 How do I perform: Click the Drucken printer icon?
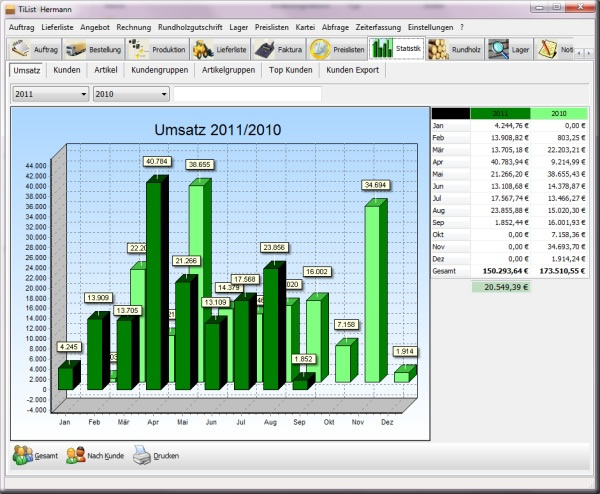[142, 455]
